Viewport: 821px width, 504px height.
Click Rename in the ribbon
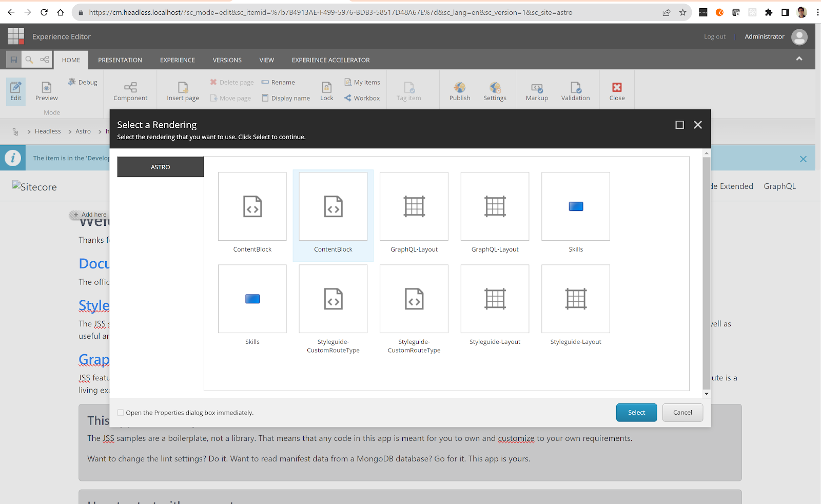[x=278, y=82]
